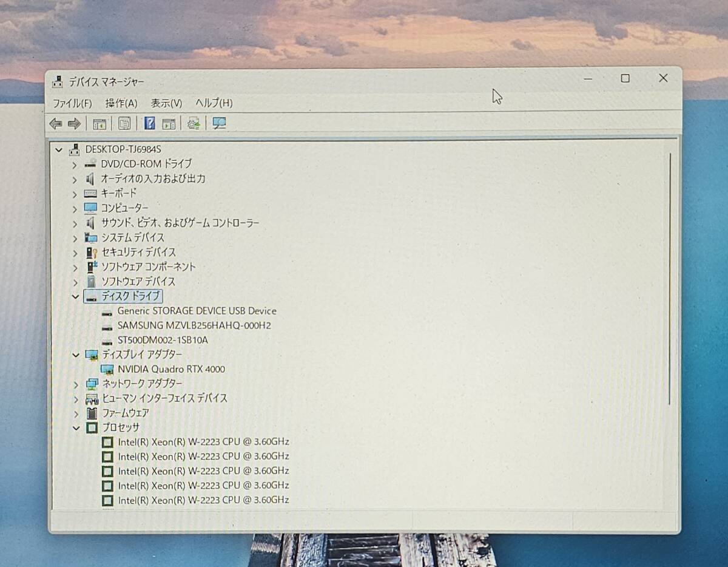Select the ST500DM002-1SB10A drive

[163, 340]
